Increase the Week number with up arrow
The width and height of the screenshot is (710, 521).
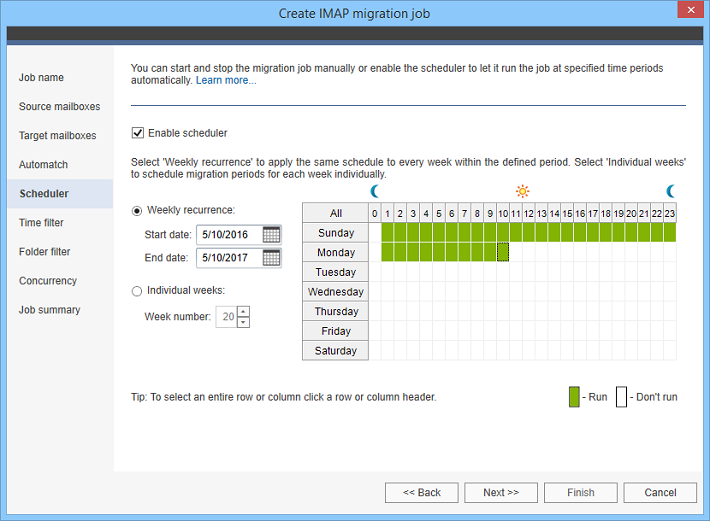[244, 311]
